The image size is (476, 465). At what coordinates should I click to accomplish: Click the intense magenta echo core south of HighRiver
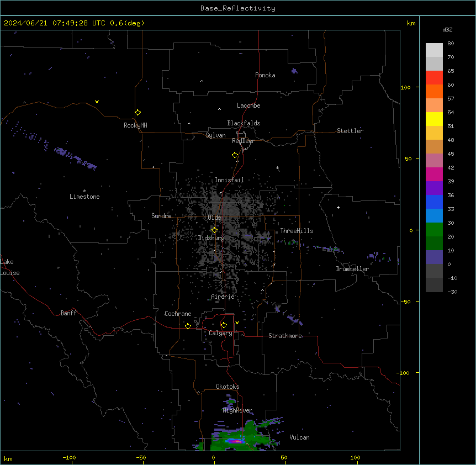click(236, 441)
